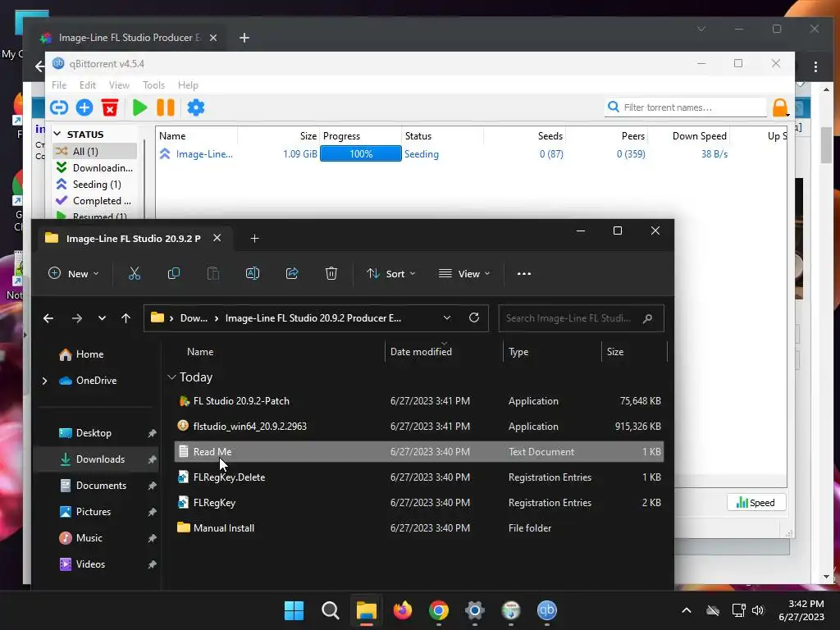The height and width of the screenshot is (630, 840).
Task: Sort torrents by the Seeds column header
Action: point(550,136)
